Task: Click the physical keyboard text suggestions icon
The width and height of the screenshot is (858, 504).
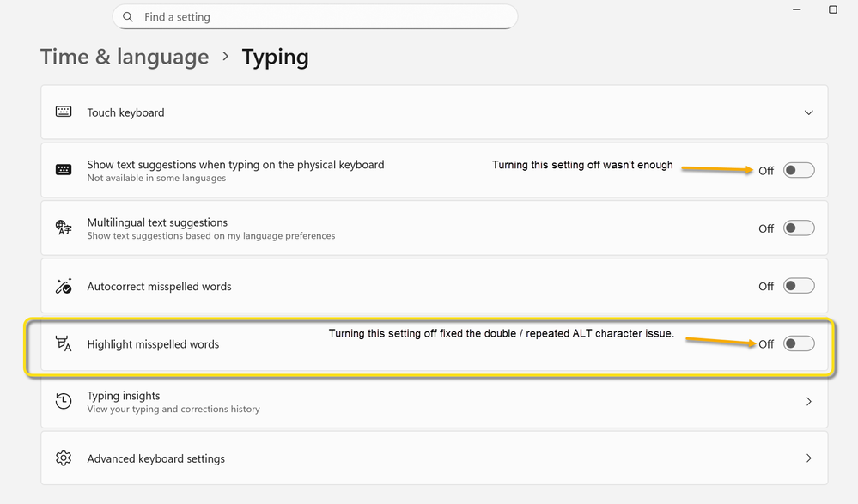Action: pyautogui.click(x=64, y=169)
